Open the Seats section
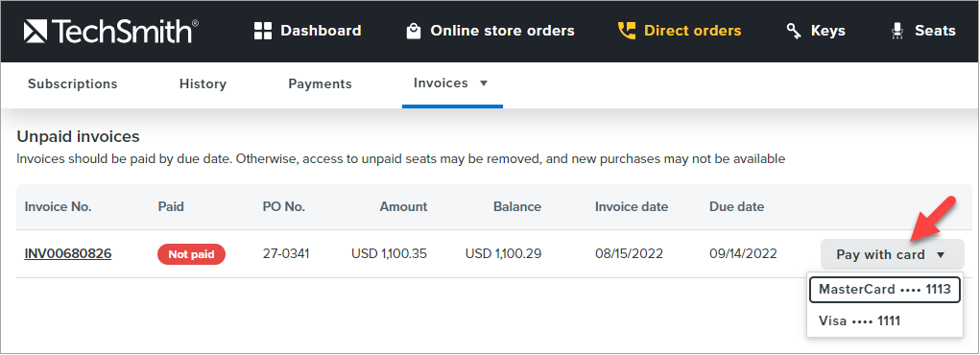The image size is (980, 355). (923, 31)
